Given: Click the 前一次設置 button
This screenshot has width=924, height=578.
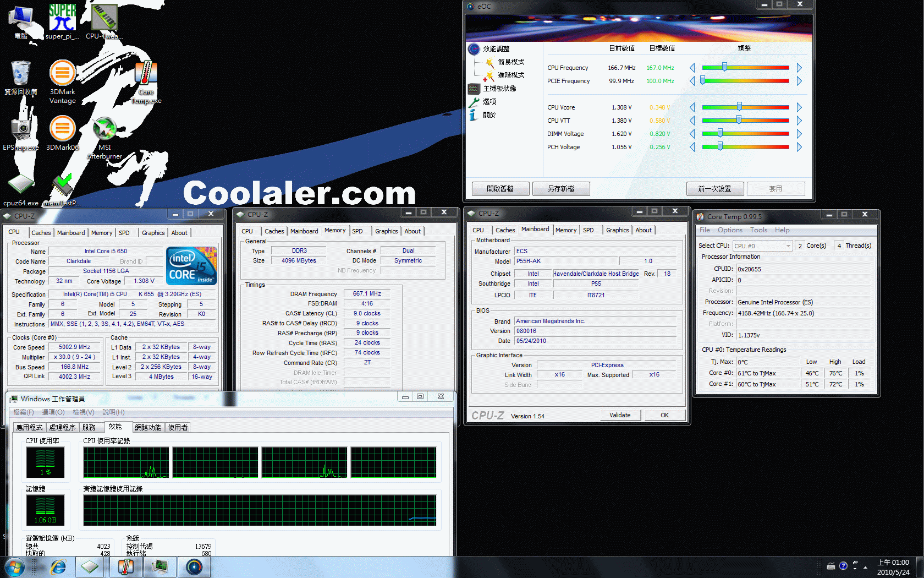Looking at the screenshot, I should [x=714, y=189].
